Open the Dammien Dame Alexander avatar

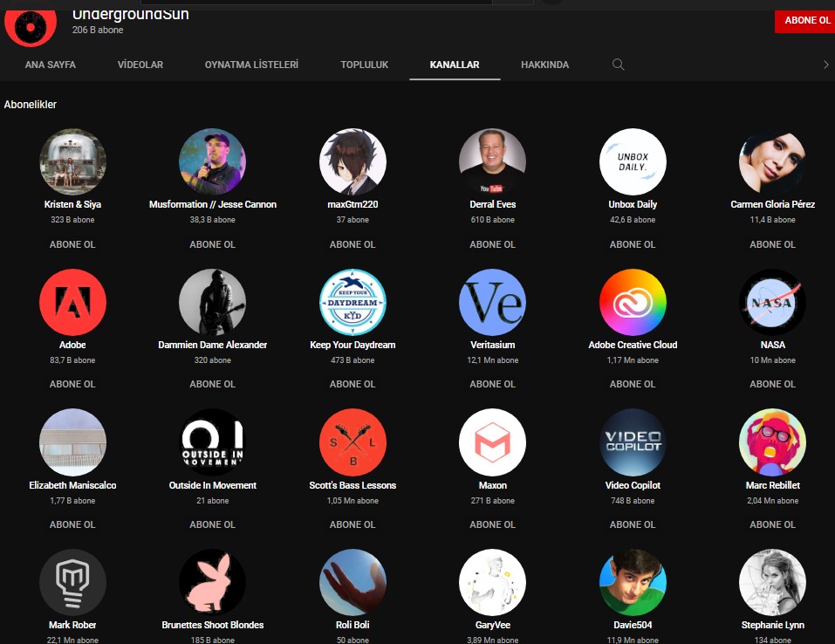click(x=213, y=302)
